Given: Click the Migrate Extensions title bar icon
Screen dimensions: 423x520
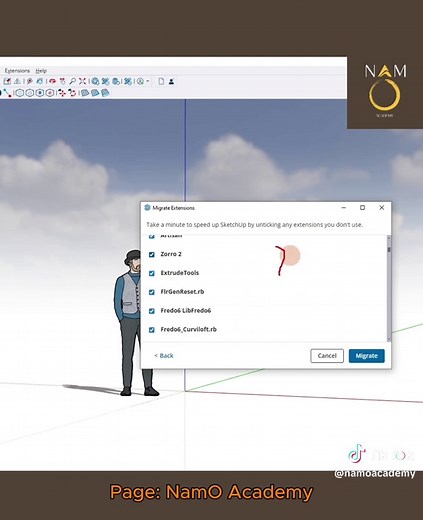Looking at the screenshot, I should [x=147, y=208].
